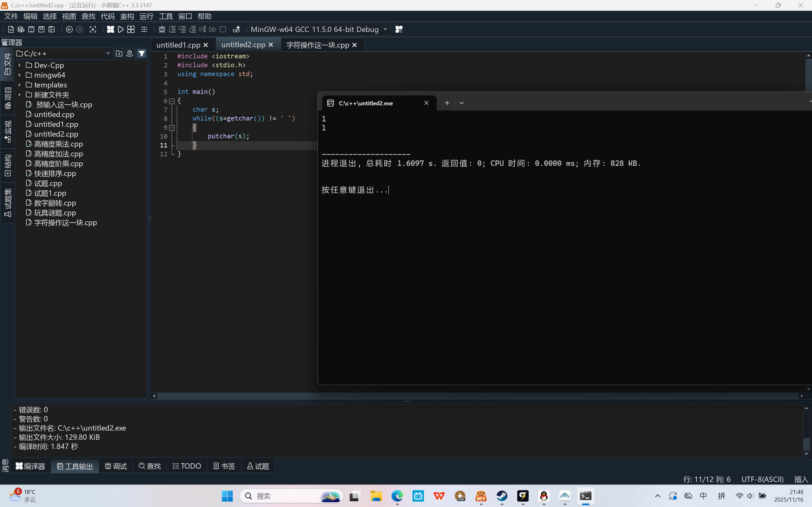Toggle the file filter funnel button
Screen dimensions: 812x507
pyautogui.click(x=142, y=54)
